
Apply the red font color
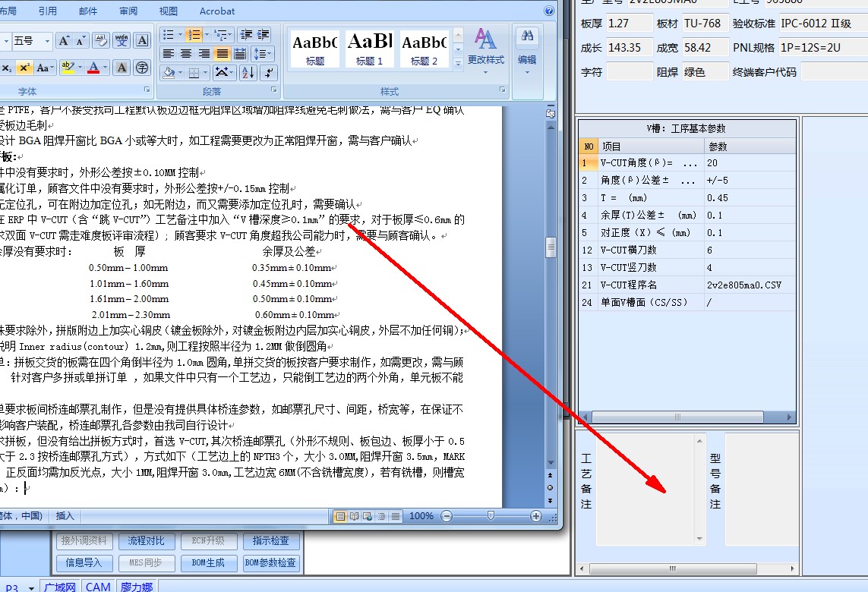[93, 68]
